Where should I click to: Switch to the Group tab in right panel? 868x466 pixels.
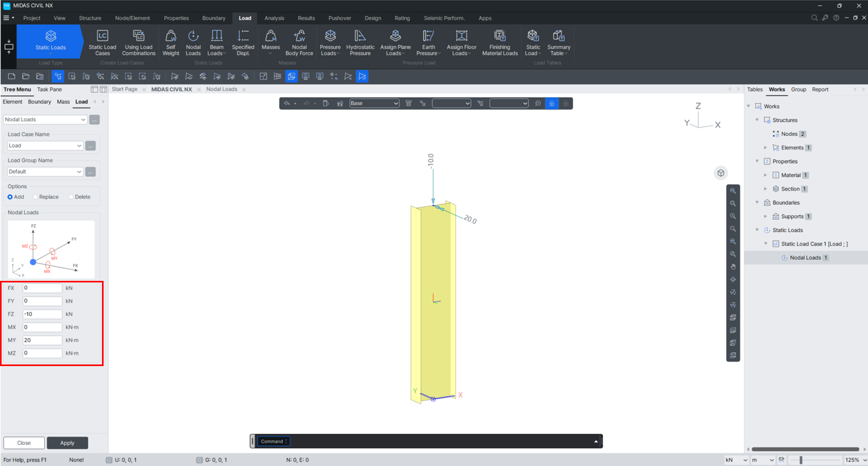(x=799, y=89)
